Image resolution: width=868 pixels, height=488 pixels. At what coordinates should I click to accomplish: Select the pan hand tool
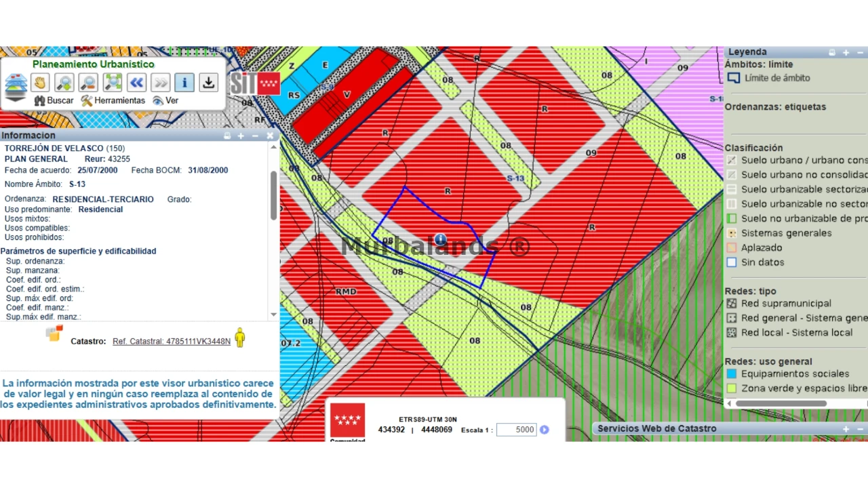40,83
